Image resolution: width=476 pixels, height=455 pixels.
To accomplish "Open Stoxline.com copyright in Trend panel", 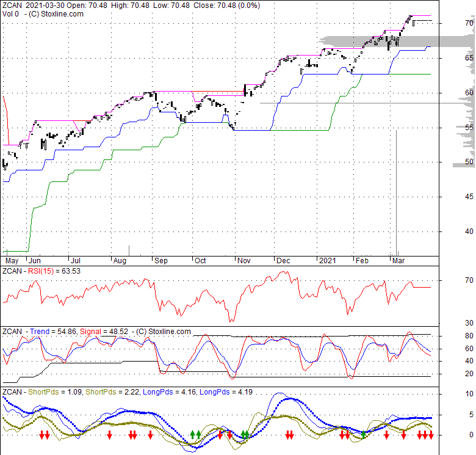I will point(164,332).
